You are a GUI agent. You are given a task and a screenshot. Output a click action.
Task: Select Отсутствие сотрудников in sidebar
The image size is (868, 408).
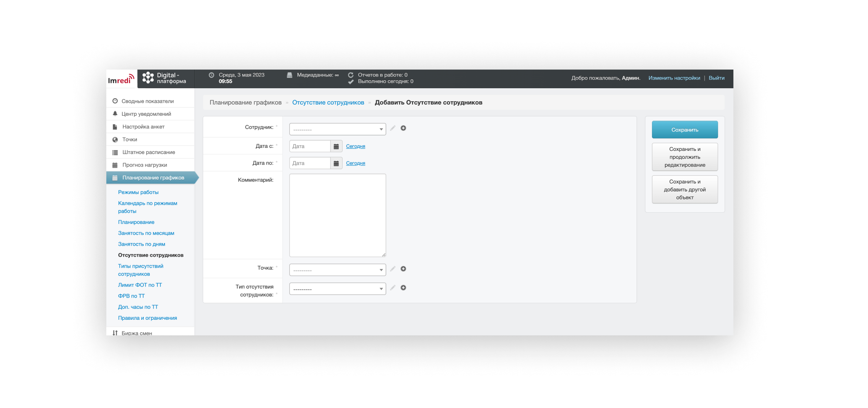(x=151, y=255)
